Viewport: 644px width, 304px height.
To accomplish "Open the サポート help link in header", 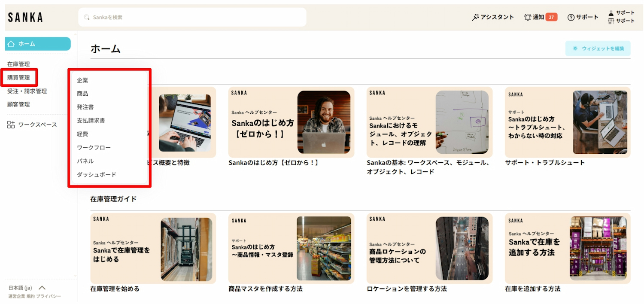I will click(583, 17).
